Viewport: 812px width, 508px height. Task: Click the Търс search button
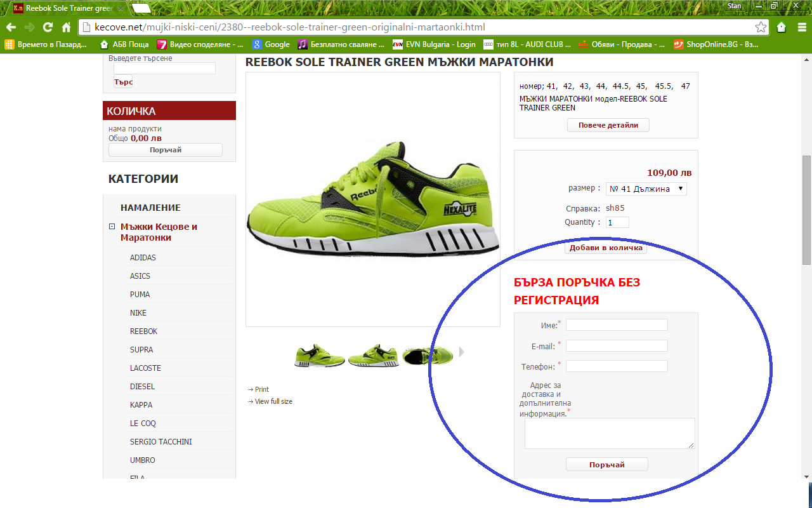tap(123, 82)
